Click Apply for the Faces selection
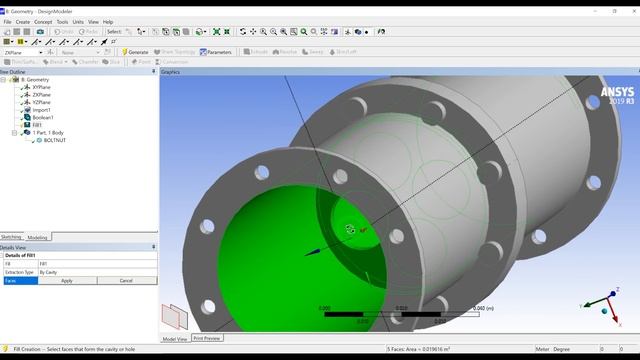 coord(67,281)
